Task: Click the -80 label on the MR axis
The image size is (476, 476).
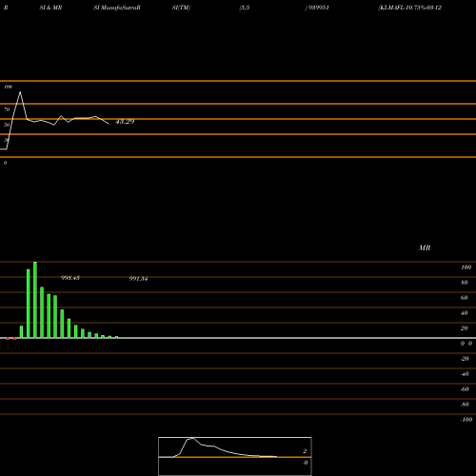Action: (x=465, y=405)
